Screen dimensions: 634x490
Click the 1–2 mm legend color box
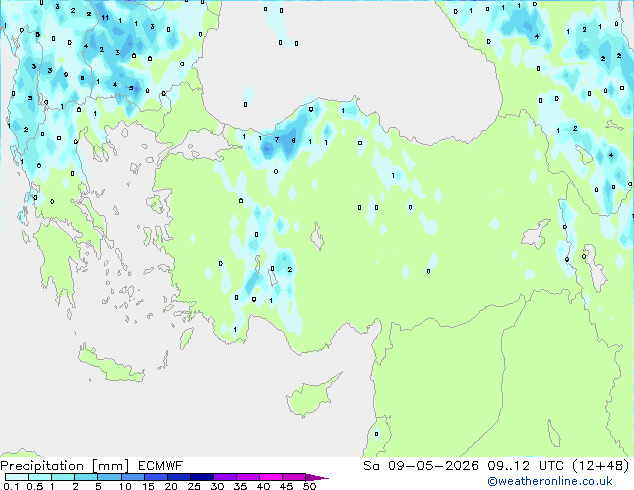pos(63,477)
